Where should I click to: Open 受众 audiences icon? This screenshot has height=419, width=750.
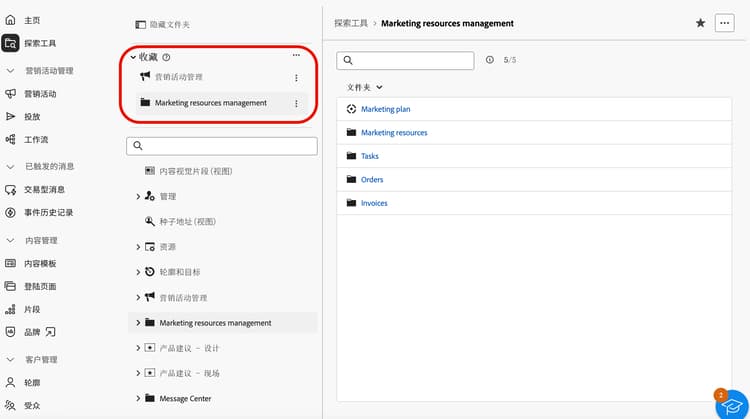tap(11, 405)
